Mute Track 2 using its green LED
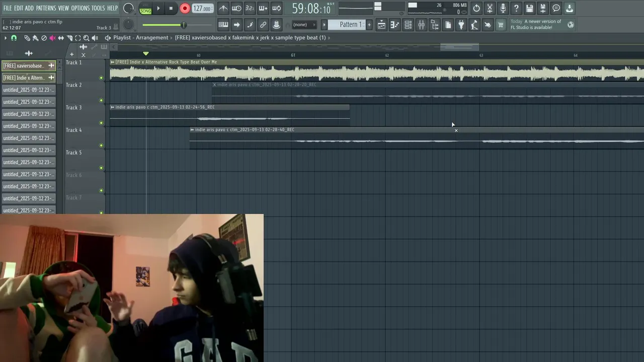 click(x=101, y=101)
